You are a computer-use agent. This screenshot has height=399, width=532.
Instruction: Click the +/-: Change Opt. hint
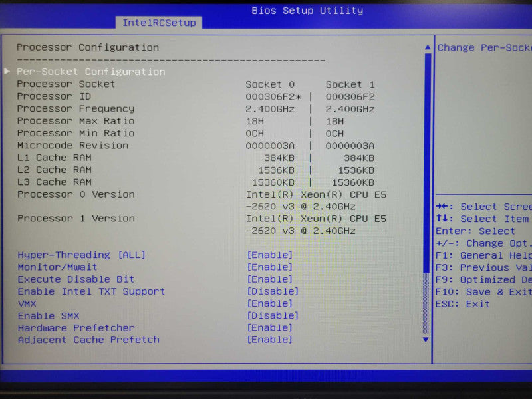point(483,243)
